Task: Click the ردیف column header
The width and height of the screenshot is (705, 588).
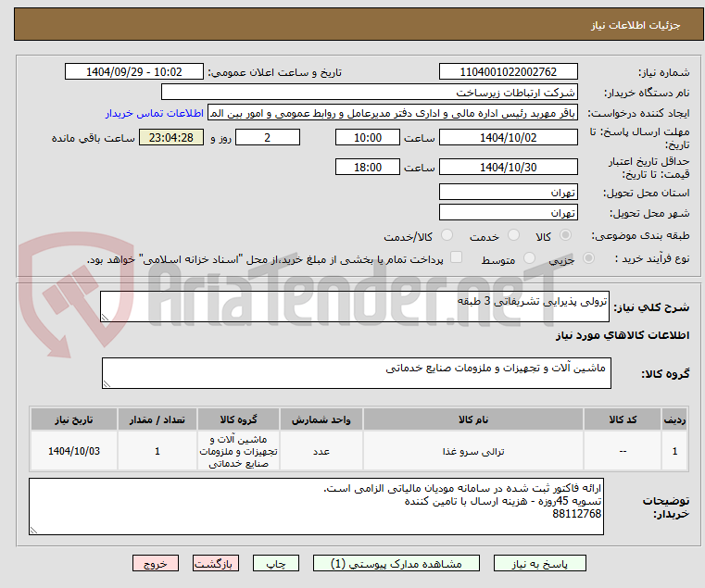Action: coord(674,419)
